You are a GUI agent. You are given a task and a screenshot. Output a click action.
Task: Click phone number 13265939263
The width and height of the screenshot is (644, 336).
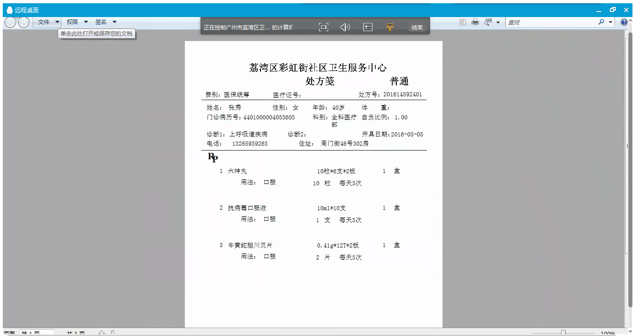(250, 144)
